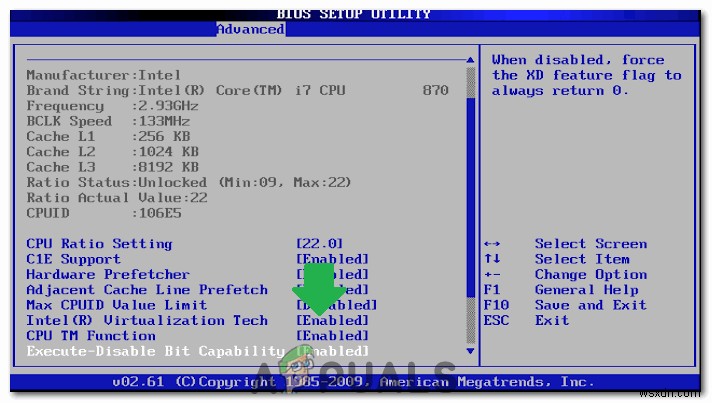Toggle CPU TM Function Enabled value
The height and width of the screenshot is (403, 712).
[x=332, y=336]
